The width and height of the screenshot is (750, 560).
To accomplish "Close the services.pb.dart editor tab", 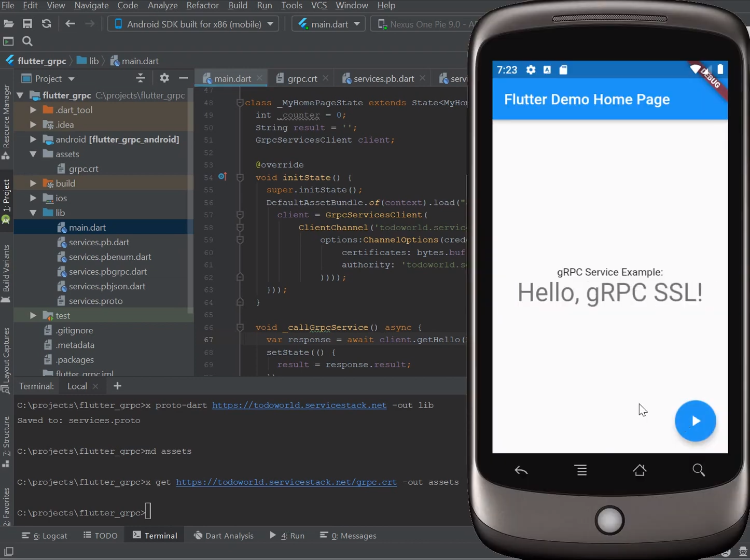I will click(422, 78).
